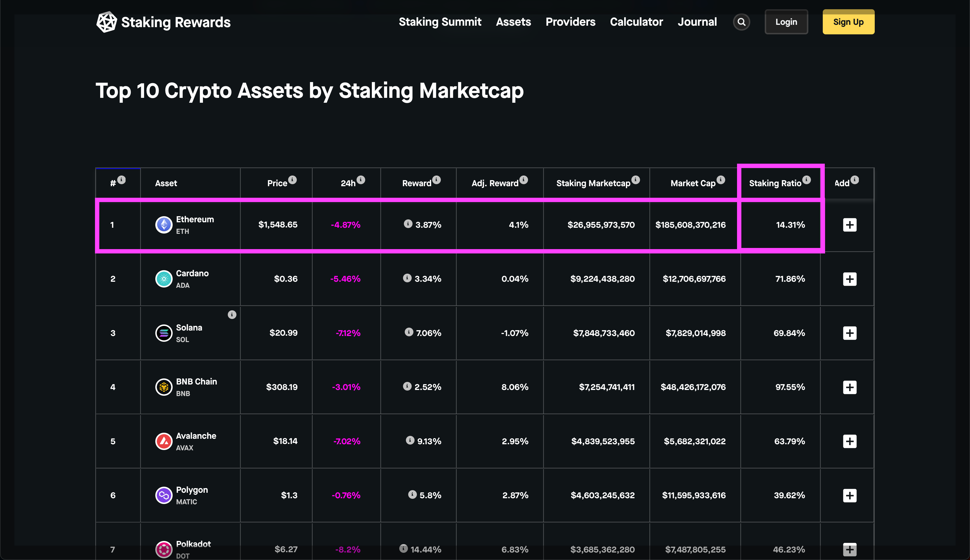Viewport: 970px width, 560px height.
Task: Click the Polygon coin icon
Action: click(163, 495)
